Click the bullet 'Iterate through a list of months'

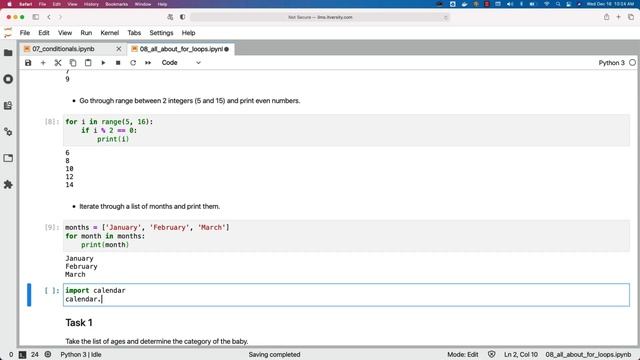click(149, 207)
